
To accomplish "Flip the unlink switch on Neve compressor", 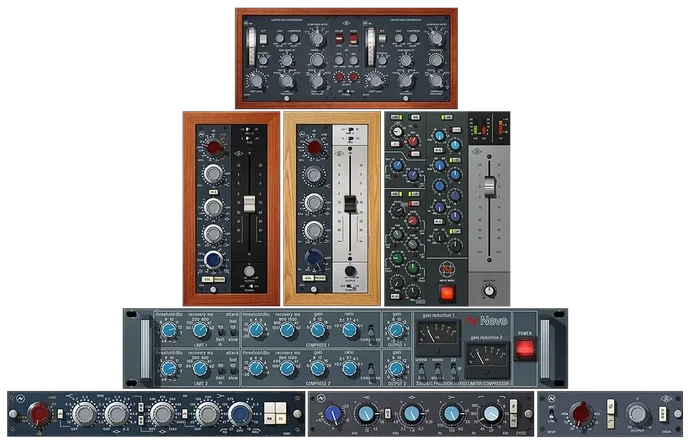I will pyautogui.click(x=421, y=370).
